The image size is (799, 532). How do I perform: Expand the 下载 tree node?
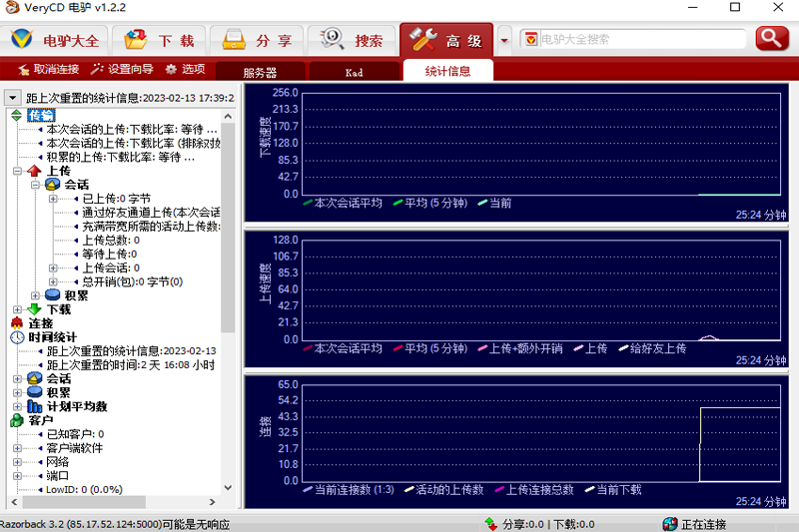[x=18, y=309]
